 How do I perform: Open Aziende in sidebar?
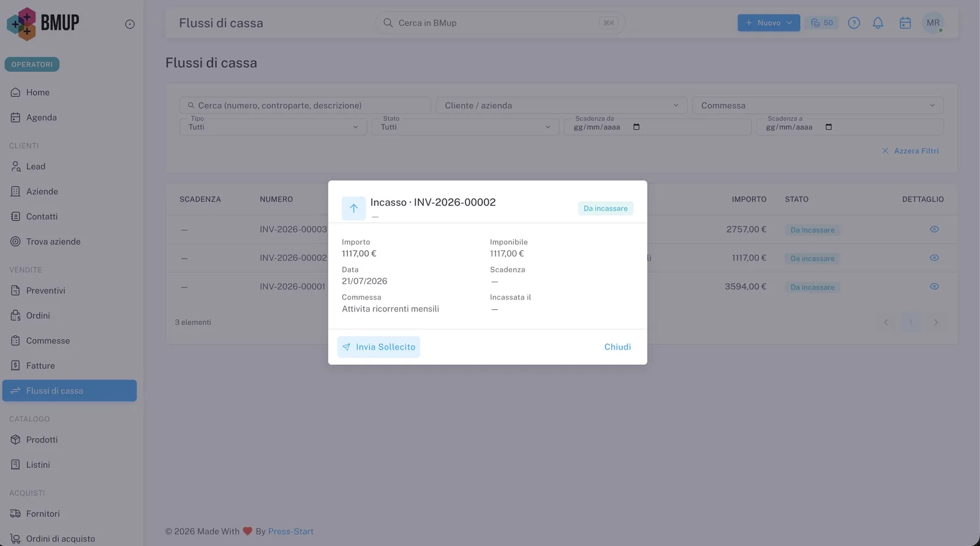[x=69, y=192]
